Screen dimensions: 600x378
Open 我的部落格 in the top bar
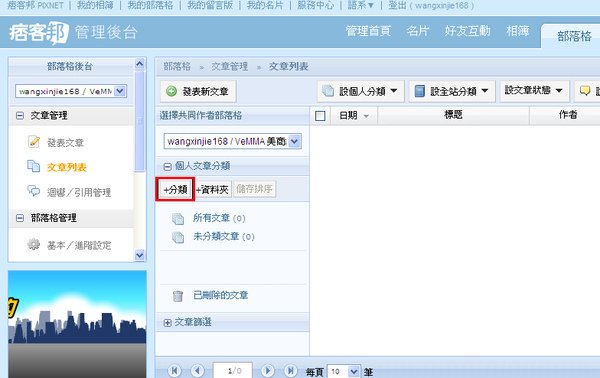(150, 5)
